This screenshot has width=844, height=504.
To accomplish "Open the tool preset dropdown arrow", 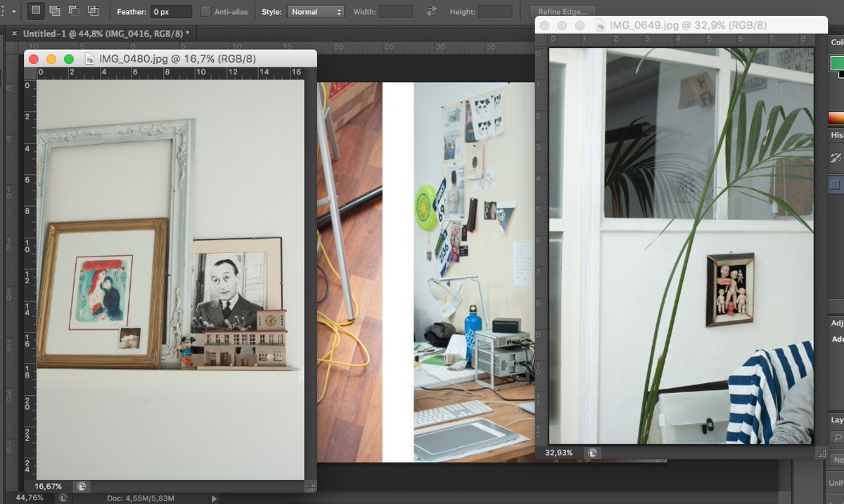I will click(x=14, y=11).
